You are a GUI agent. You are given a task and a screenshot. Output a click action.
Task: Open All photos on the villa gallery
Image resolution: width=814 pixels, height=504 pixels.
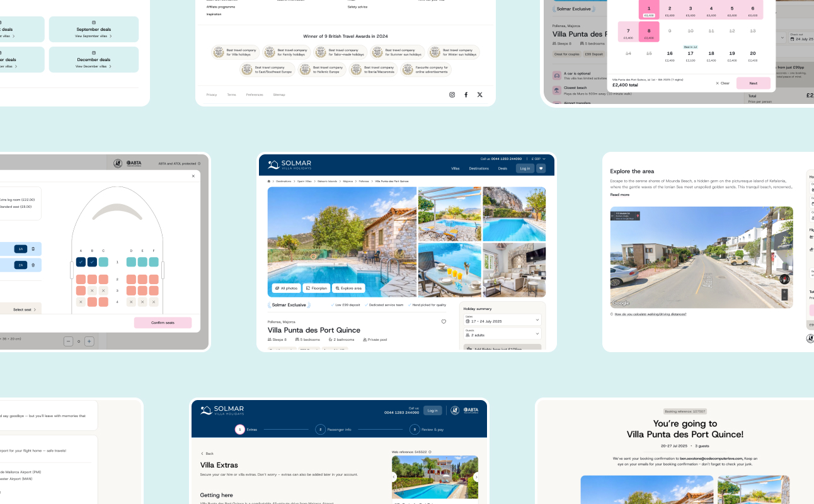tap(287, 288)
